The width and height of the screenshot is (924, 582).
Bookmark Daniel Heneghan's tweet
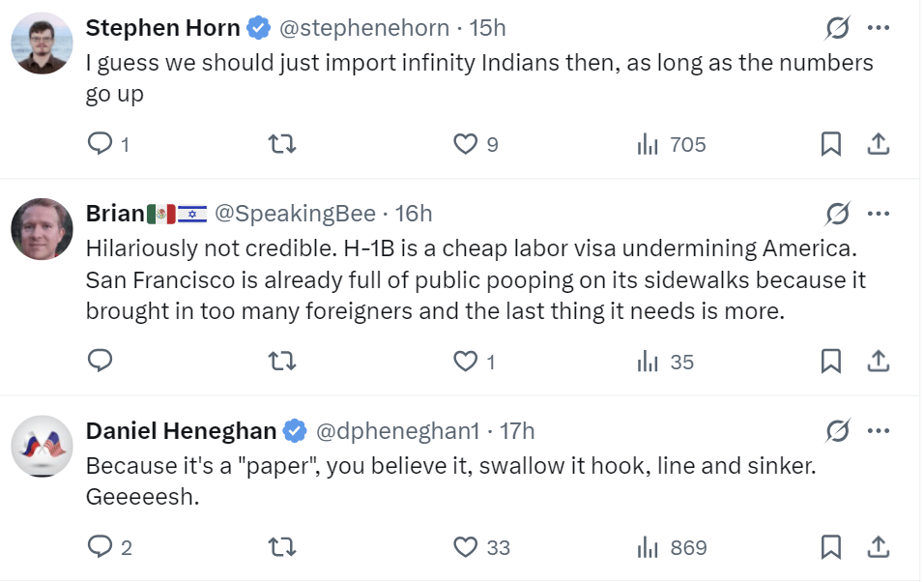830,547
